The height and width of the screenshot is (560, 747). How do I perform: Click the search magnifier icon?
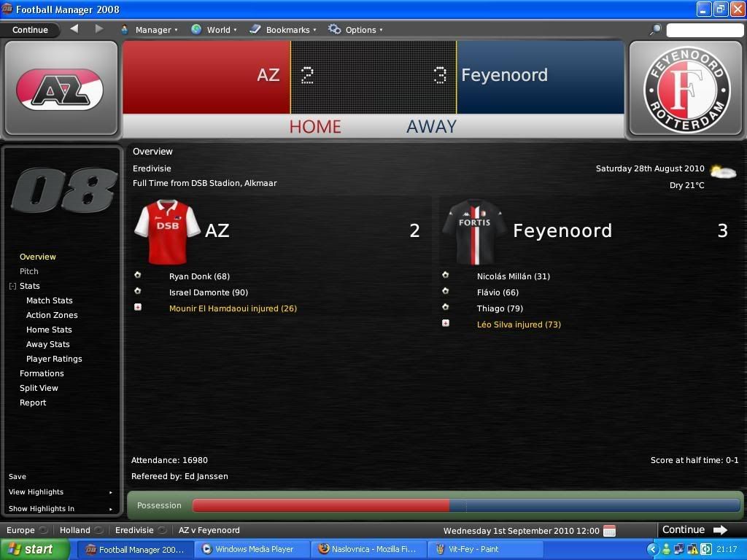point(656,29)
